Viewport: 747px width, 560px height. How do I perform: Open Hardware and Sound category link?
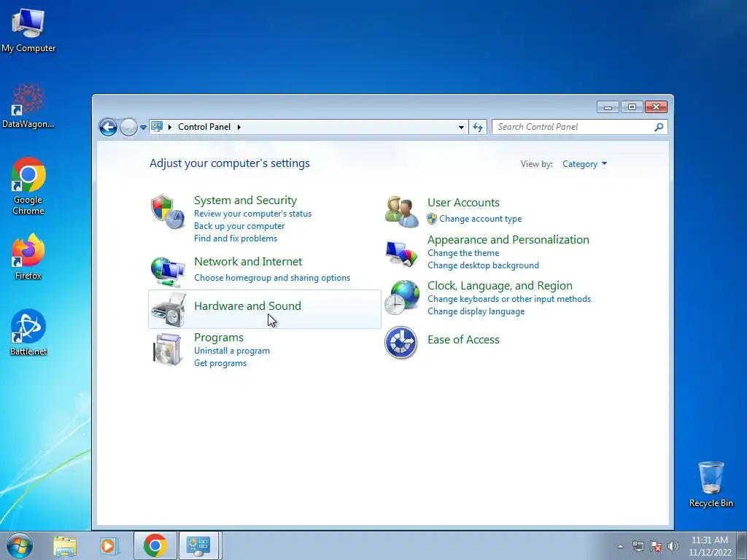tap(247, 306)
